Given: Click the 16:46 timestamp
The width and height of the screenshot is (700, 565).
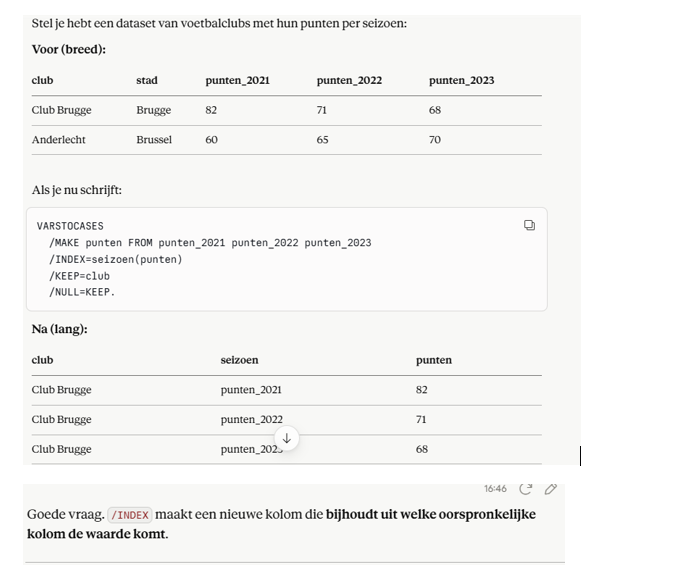Looking at the screenshot, I should (495, 489).
